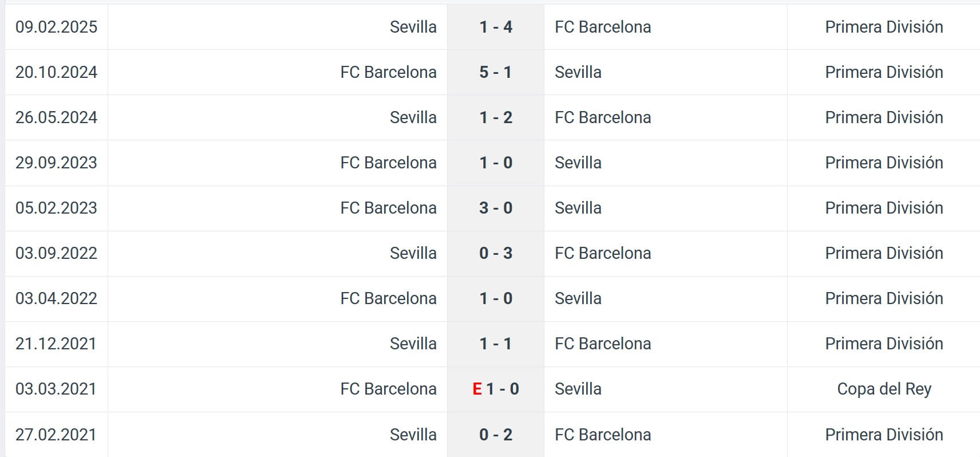Image resolution: width=980 pixels, height=457 pixels.
Task: View the 1 - 1 draw from 21.12.2021
Action: (496, 344)
